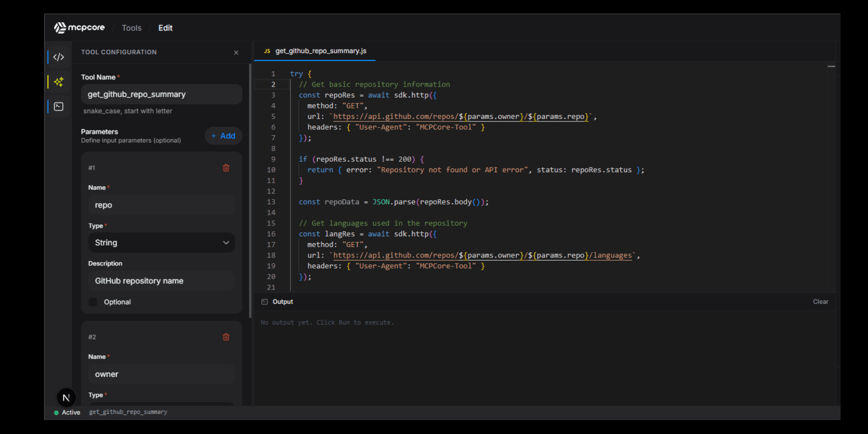The image size is (868, 434).
Task: Edit the parameter name field 'owner'
Action: (x=162, y=374)
